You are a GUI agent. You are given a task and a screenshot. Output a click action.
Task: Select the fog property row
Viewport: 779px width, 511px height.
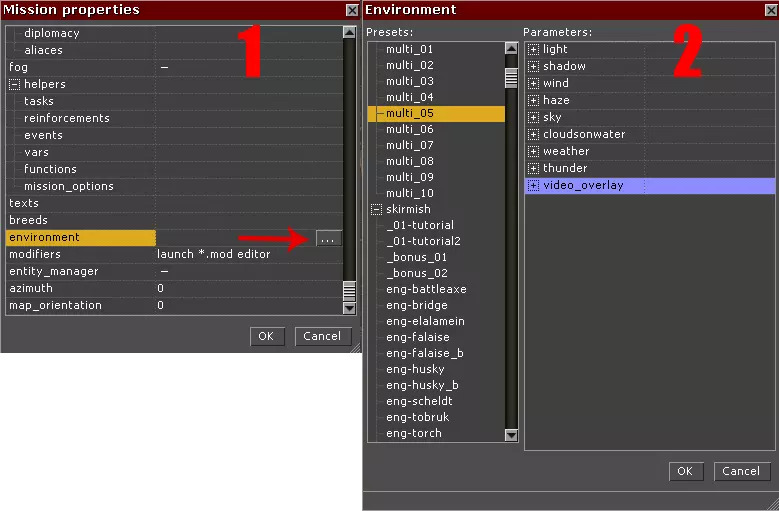(x=174, y=67)
